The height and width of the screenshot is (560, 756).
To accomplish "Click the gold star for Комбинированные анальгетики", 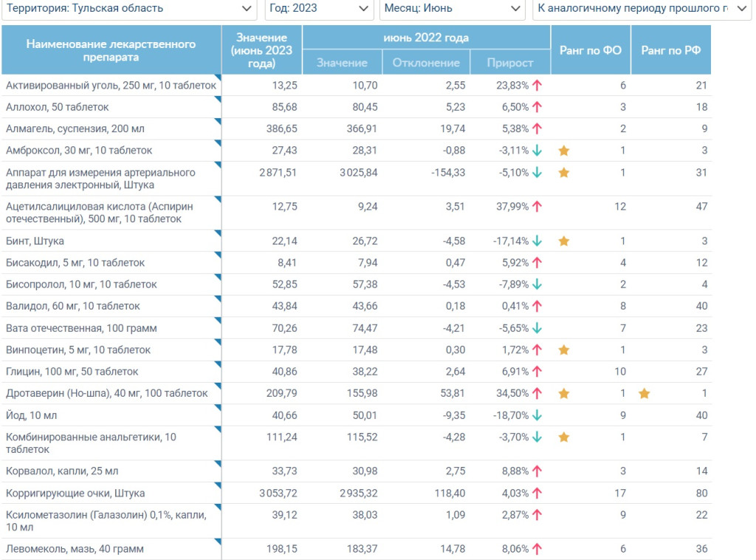I will [x=564, y=437].
